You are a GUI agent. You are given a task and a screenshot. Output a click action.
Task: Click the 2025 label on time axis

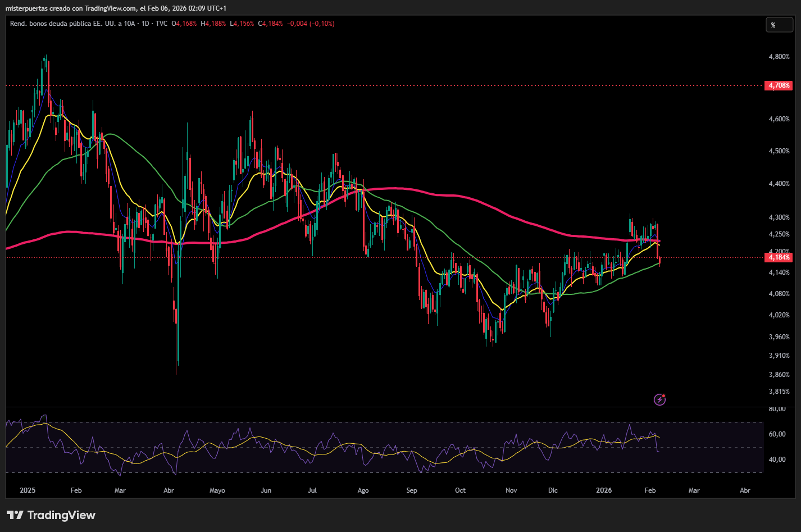(27, 490)
